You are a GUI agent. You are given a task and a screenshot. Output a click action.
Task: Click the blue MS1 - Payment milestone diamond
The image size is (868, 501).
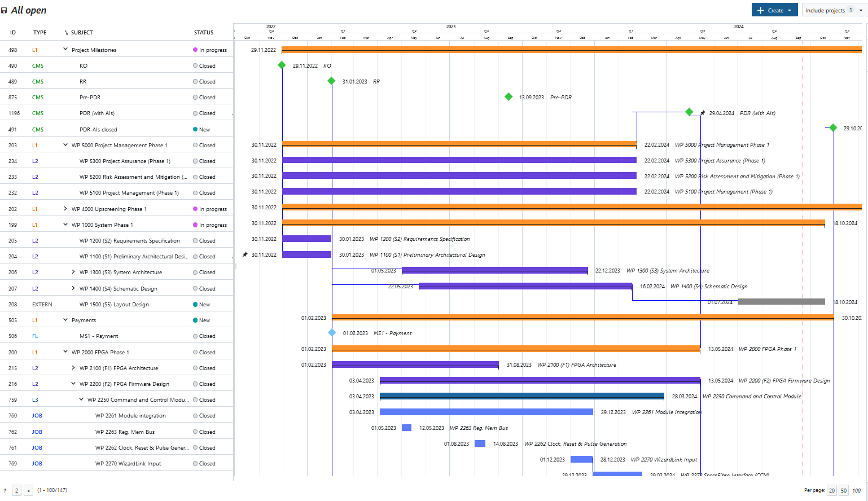click(332, 333)
